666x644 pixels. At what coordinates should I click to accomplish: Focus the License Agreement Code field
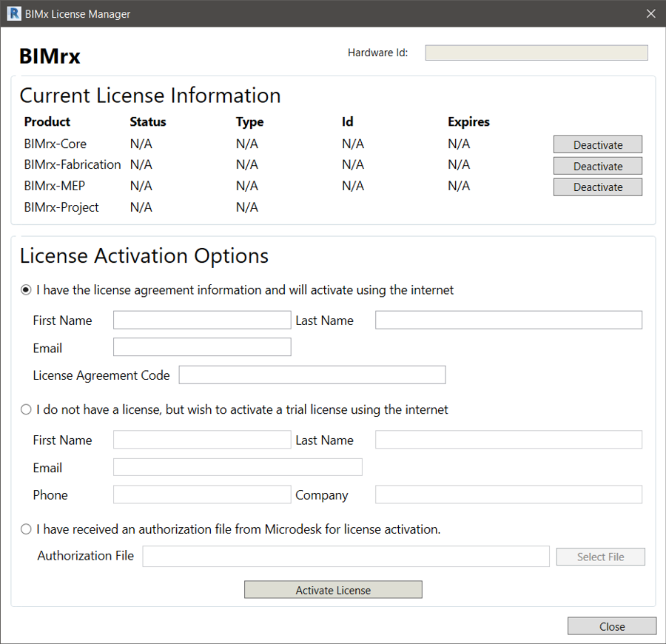[312, 375]
